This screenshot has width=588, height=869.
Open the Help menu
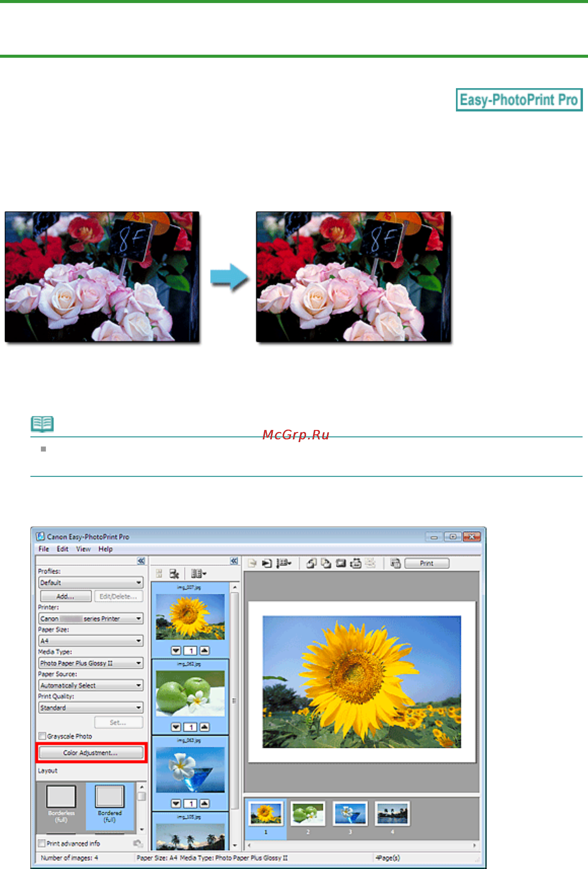pos(105,549)
